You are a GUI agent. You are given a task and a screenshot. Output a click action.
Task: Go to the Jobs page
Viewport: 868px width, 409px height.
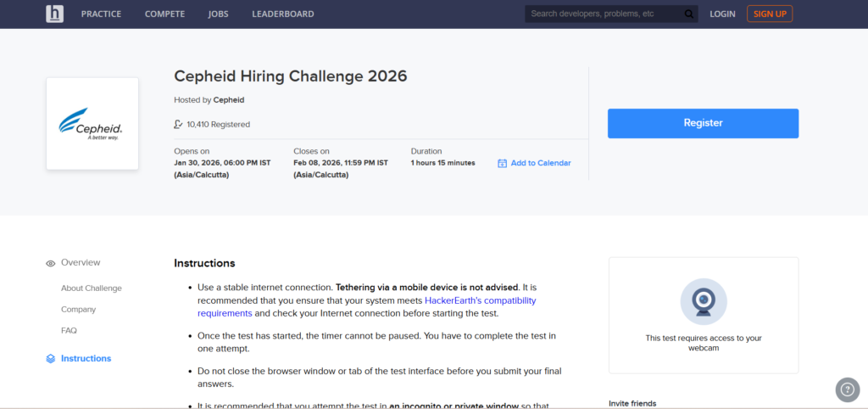[218, 14]
